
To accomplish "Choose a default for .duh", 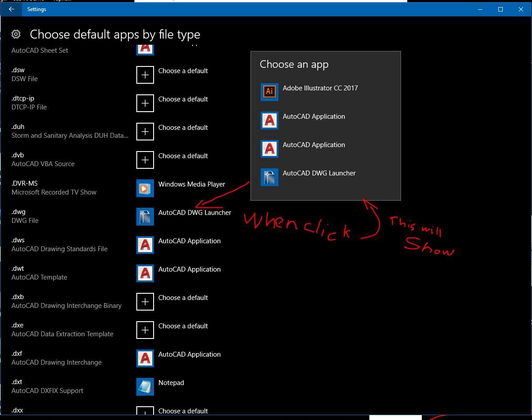I will click(x=183, y=128).
